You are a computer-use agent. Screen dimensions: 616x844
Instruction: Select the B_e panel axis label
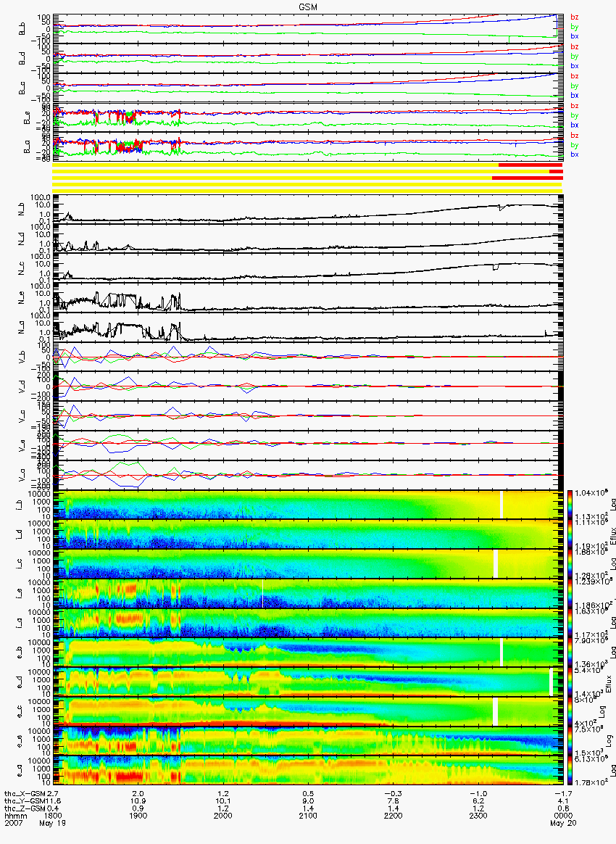click(x=27, y=117)
